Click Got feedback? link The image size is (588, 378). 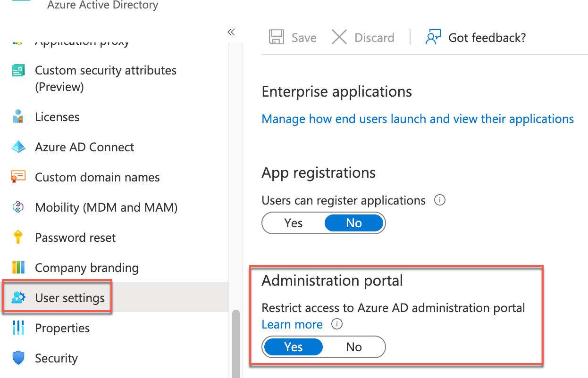[x=487, y=38]
